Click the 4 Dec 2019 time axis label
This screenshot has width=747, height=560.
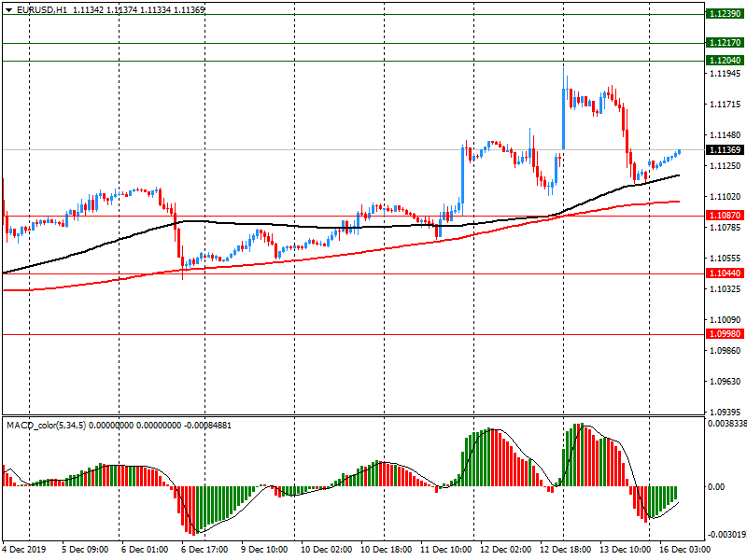point(24,550)
